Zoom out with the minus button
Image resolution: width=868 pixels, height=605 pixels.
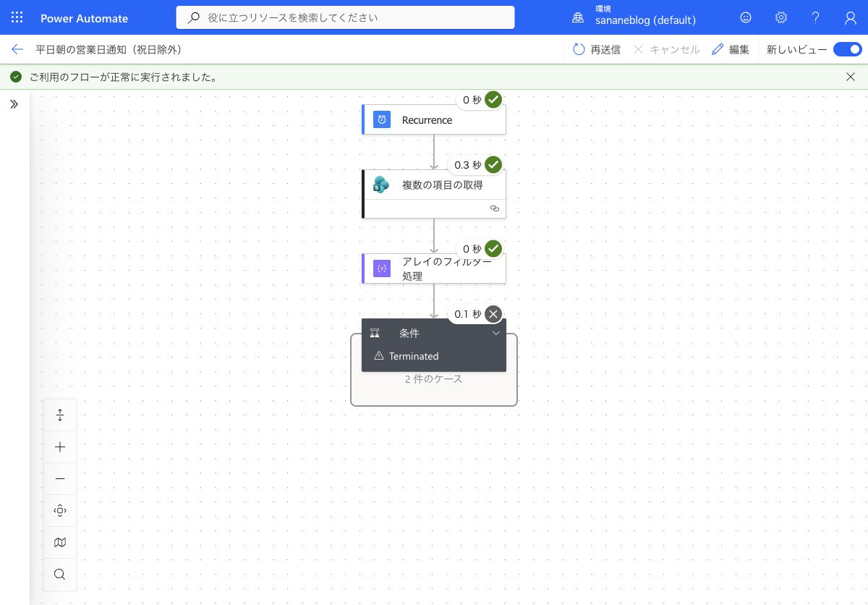point(60,479)
